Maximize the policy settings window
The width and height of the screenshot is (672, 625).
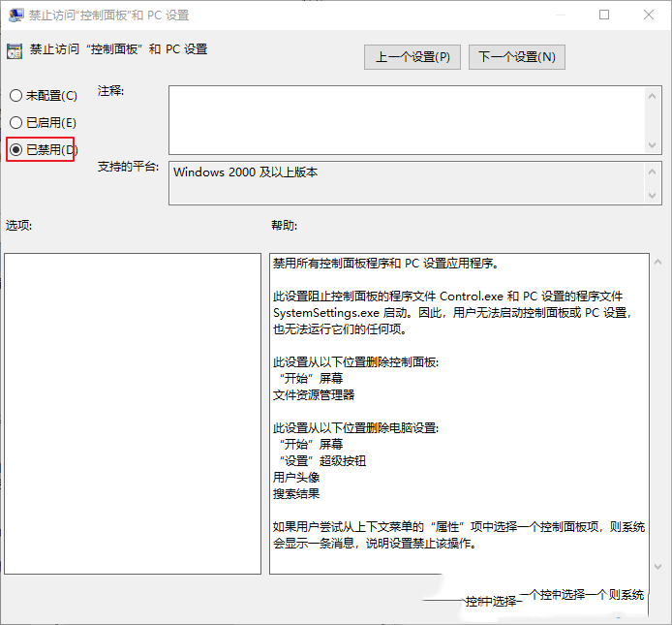[x=604, y=15]
